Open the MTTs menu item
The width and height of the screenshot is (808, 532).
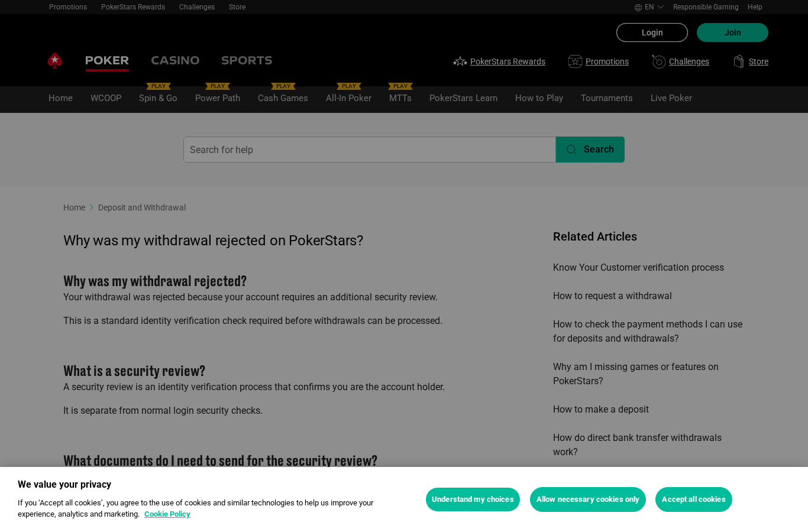(x=400, y=98)
